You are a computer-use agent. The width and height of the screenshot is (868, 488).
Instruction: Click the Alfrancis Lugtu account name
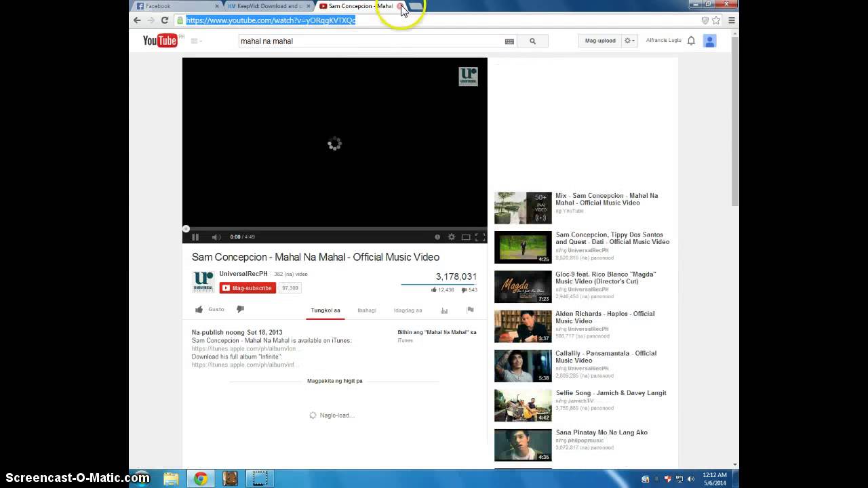pyautogui.click(x=664, y=41)
